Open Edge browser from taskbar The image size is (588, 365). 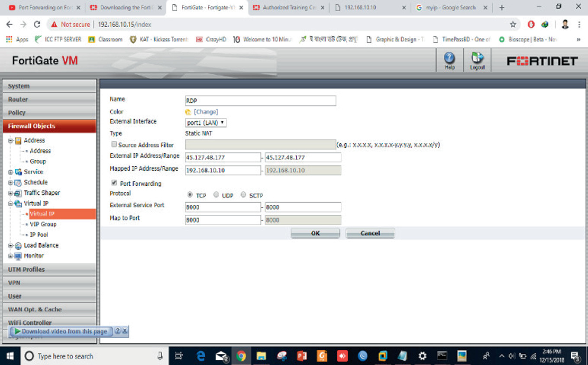(201, 356)
